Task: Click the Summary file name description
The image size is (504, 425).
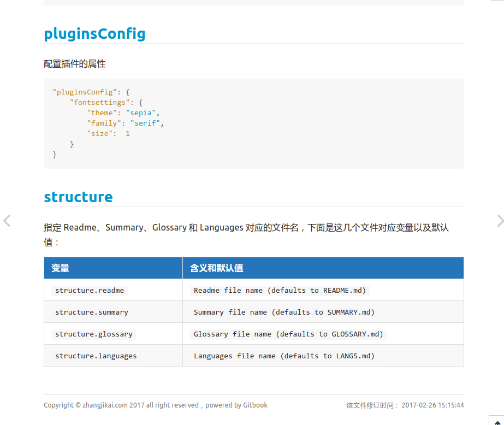Action: click(x=284, y=312)
